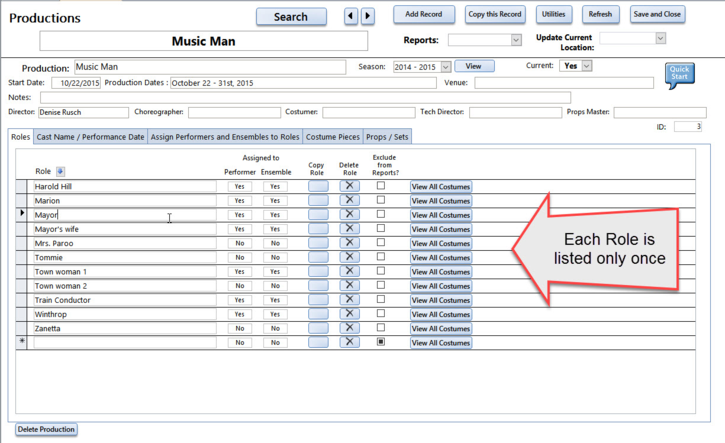
Task: Exclude Mrs. Paroo from reports
Action: (x=381, y=242)
